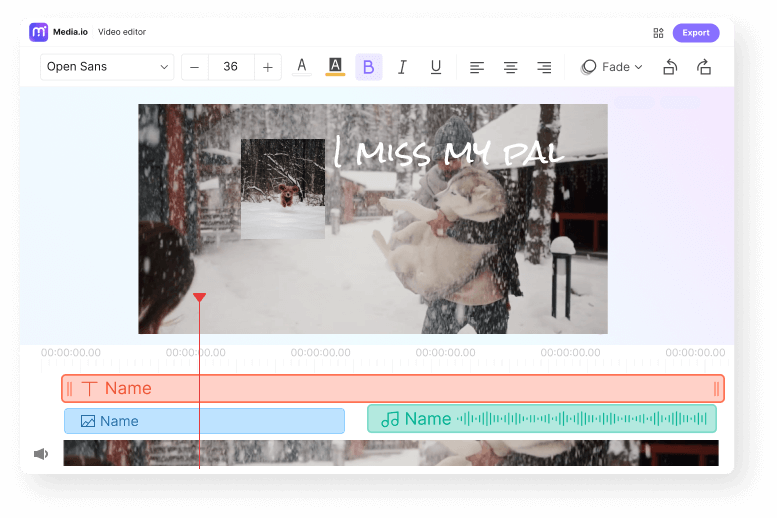Open the text color picker
The width and height of the screenshot is (777, 518).
(x=301, y=67)
